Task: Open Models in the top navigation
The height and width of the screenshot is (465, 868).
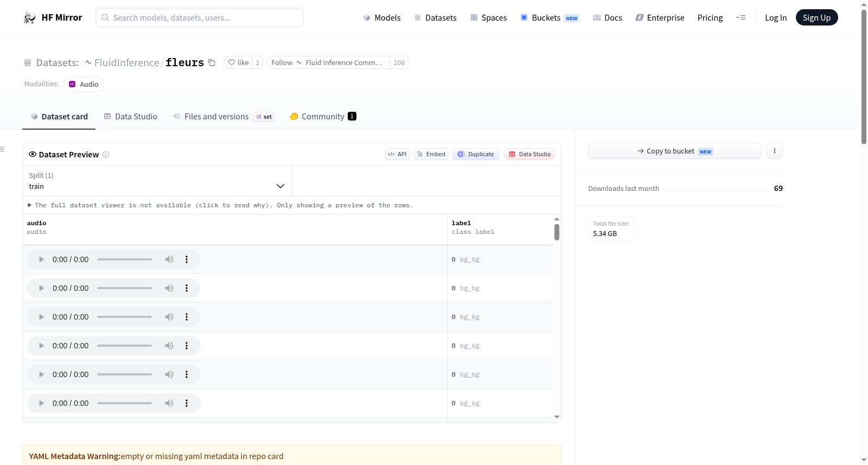Action: tap(382, 18)
